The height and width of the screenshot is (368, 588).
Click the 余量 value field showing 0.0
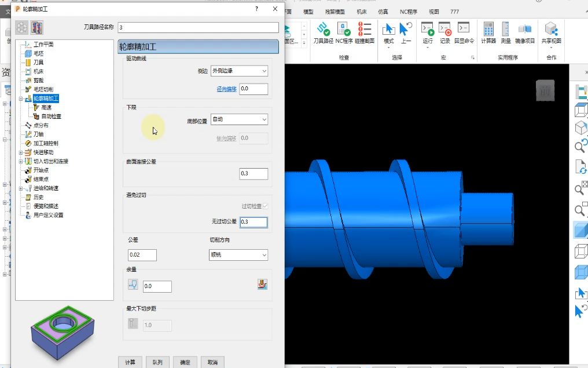coord(157,286)
